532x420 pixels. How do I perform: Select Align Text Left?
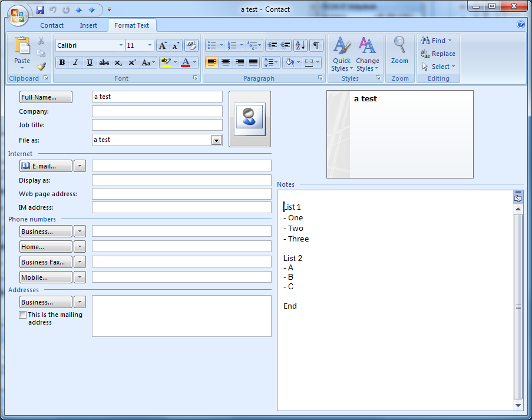click(x=212, y=62)
